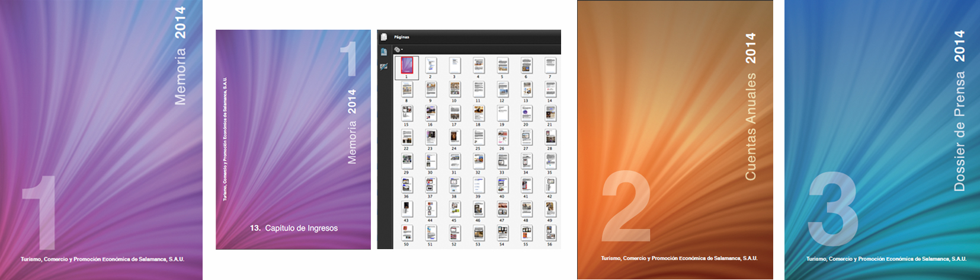This screenshot has height=280, width=980.
Task: Select the page 1 thumbnail
Action: click(406, 65)
